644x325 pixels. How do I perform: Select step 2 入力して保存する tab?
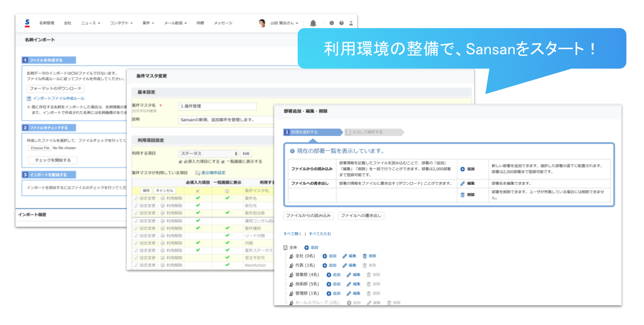[373, 132]
